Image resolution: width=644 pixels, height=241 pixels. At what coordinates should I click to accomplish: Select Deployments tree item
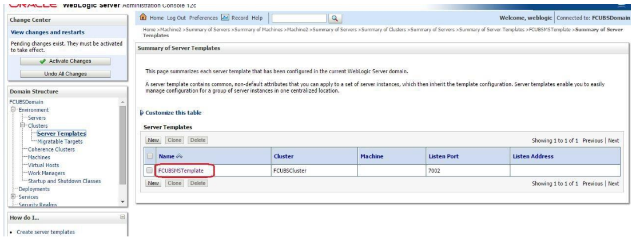click(x=34, y=189)
